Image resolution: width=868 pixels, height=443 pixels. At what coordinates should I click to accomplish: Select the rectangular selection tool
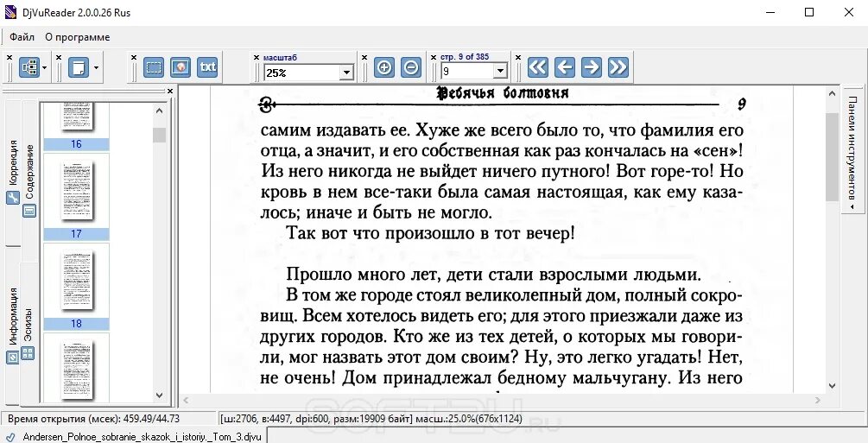154,67
